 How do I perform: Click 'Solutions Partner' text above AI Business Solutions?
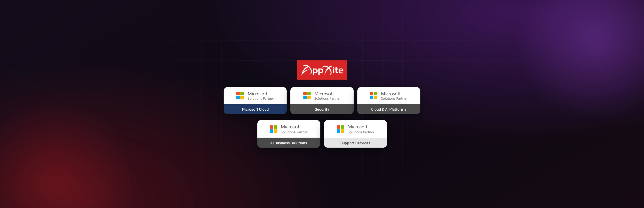(294, 132)
